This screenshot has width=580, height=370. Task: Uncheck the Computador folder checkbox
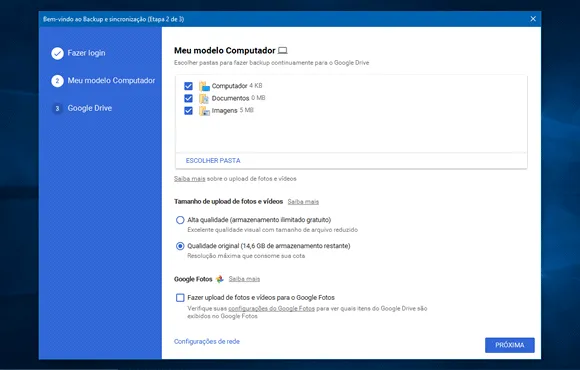[188, 86]
